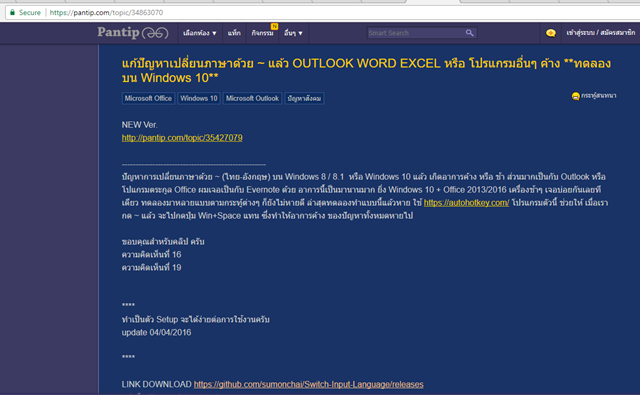Click the line 'ขอบคุณสำหรับคลิป ครับ'

pyautogui.click(x=163, y=242)
